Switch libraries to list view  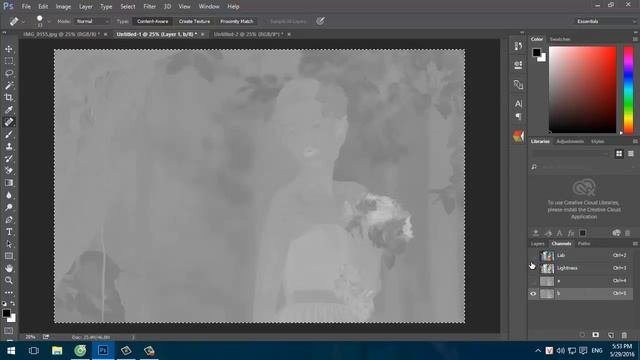(x=631, y=153)
